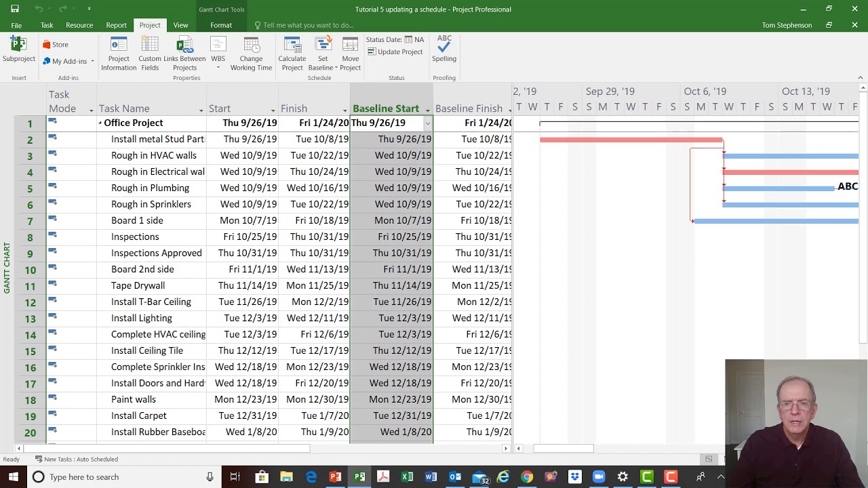The image size is (868, 488).
Task: Click the Rough in Electrical wal Gantt bar
Action: click(x=791, y=172)
